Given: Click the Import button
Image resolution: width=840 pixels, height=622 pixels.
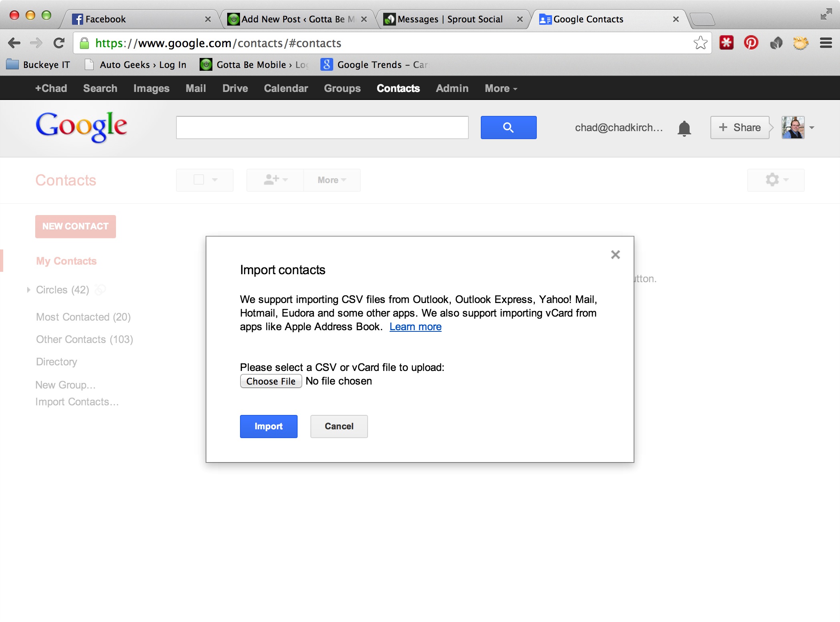Looking at the screenshot, I should 269,427.
